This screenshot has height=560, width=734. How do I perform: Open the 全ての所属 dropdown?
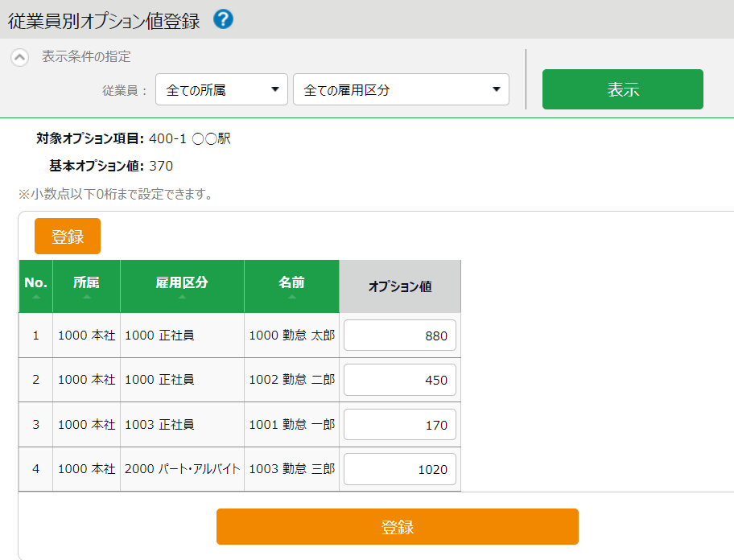click(x=221, y=89)
